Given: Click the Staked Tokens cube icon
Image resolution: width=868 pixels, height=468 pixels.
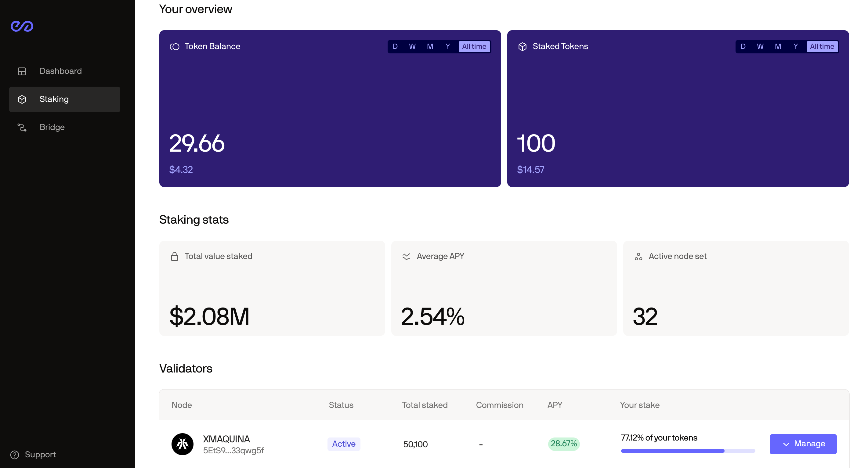Looking at the screenshot, I should [x=522, y=46].
